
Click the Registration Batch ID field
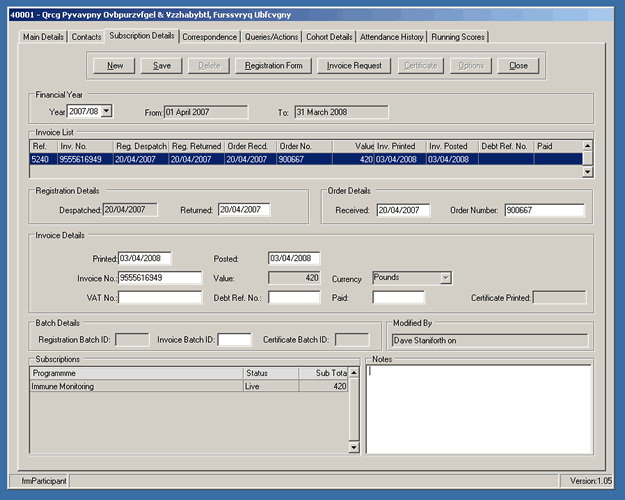[132, 340]
